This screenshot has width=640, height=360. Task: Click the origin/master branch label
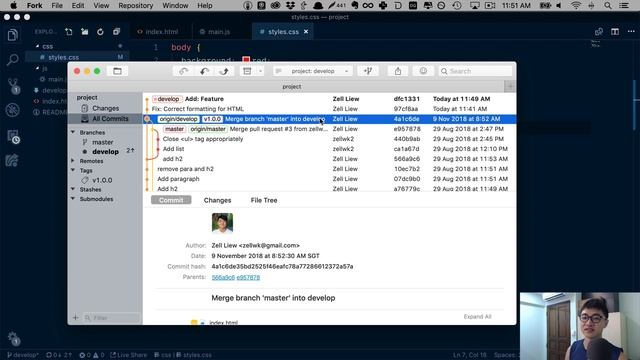[x=208, y=129]
